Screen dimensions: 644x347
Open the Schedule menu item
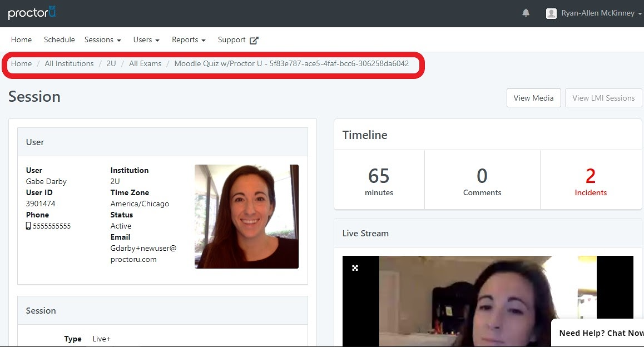point(59,40)
